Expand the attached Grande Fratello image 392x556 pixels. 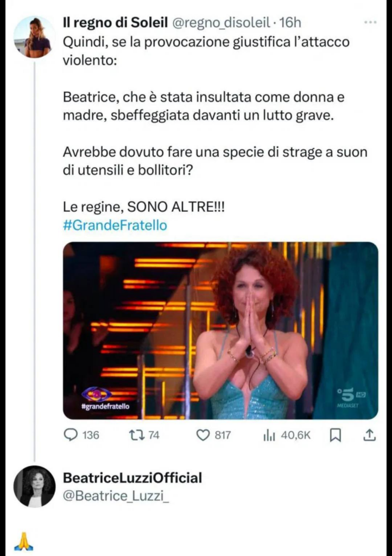pos(220,331)
